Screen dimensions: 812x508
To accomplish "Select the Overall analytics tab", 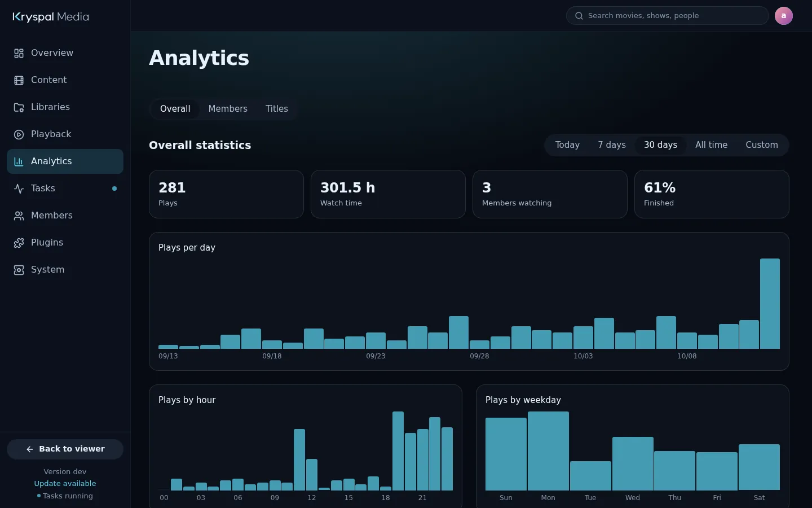I will (x=175, y=109).
